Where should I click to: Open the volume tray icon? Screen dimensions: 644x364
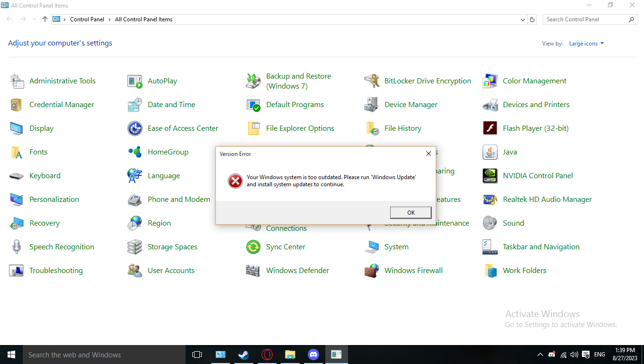574,355
